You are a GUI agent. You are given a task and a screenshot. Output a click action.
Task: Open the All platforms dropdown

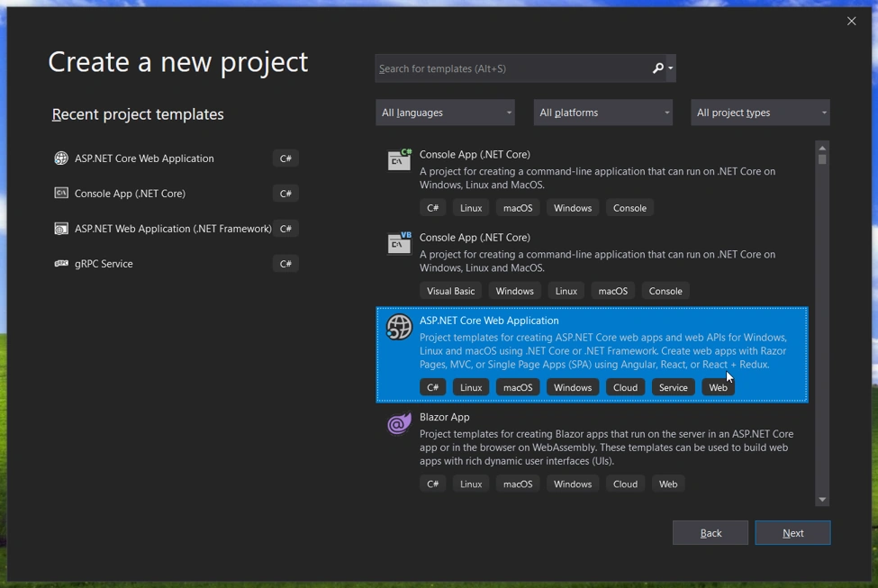pyautogui.click(x=603, y=113)
